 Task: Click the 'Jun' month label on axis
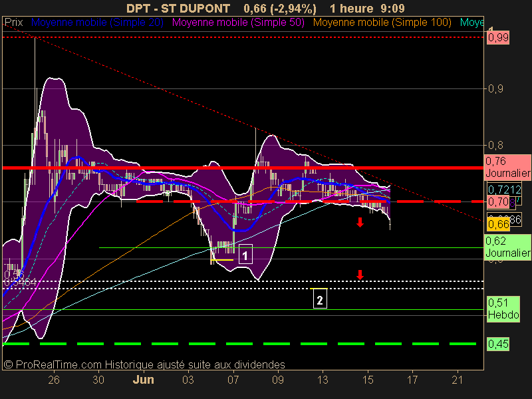coord(143,380)
